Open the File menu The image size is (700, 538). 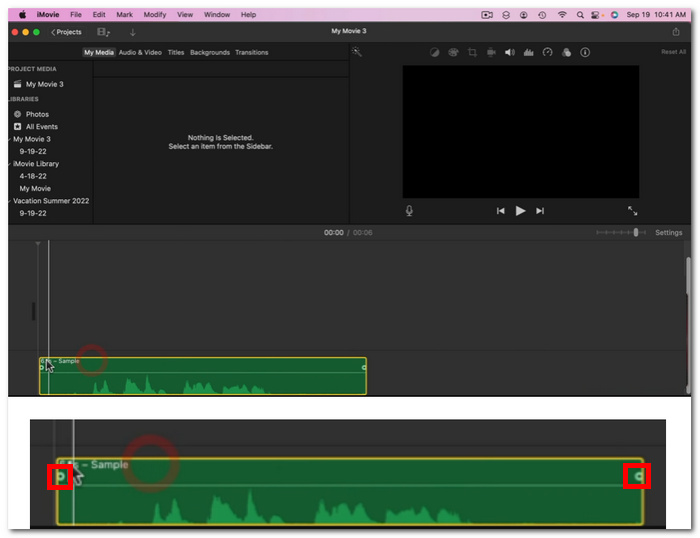click(76, 15)
